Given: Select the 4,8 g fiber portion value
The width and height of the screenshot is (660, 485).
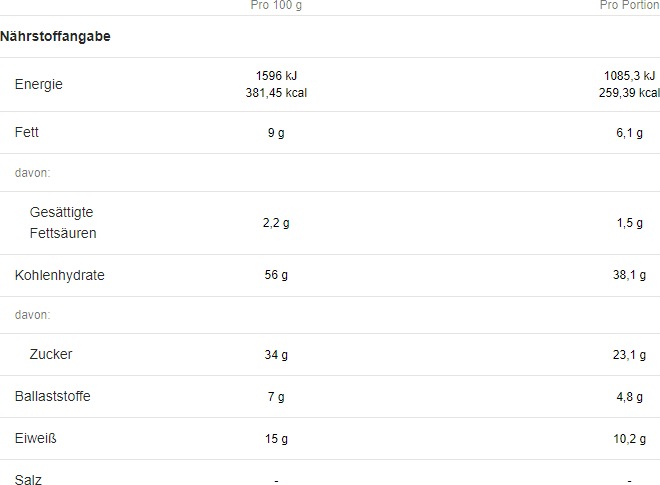Looking at the screenshot, I should [x=629, y=397].
